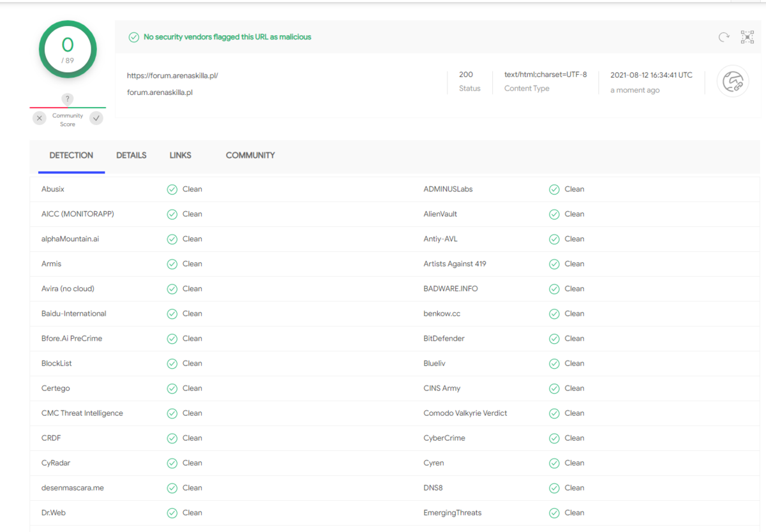Click the Clean result for DNS8
Image resolution: width=766 pixels, height=532 pixels.
click(574, 488)
